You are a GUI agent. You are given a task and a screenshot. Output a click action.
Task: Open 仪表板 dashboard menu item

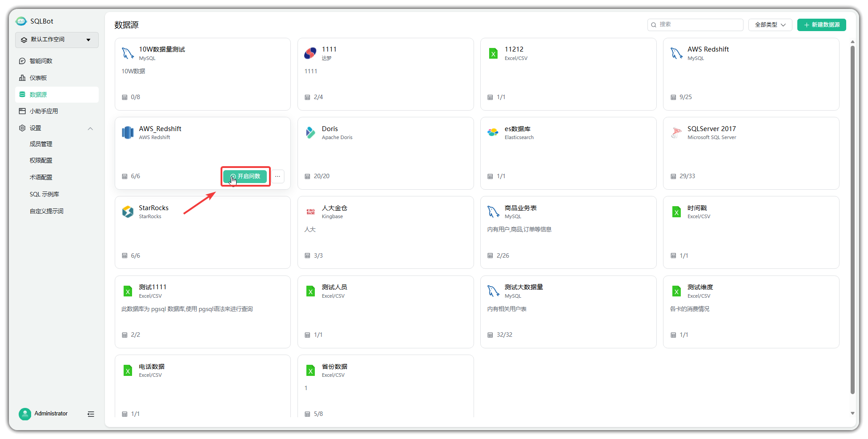[x=38, y=78]
